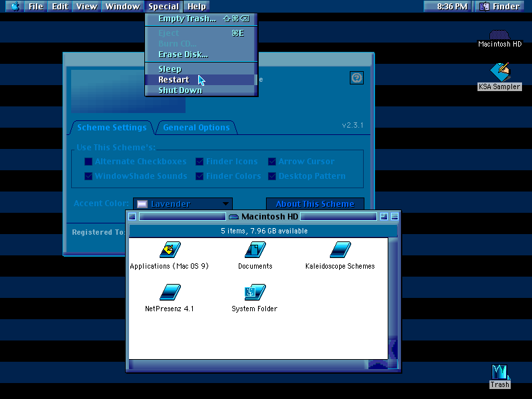Collapse Macintosh HD window with windowshade box
Image resolution: width=532 pixels, height=399 pixels.
coord(394,217)
